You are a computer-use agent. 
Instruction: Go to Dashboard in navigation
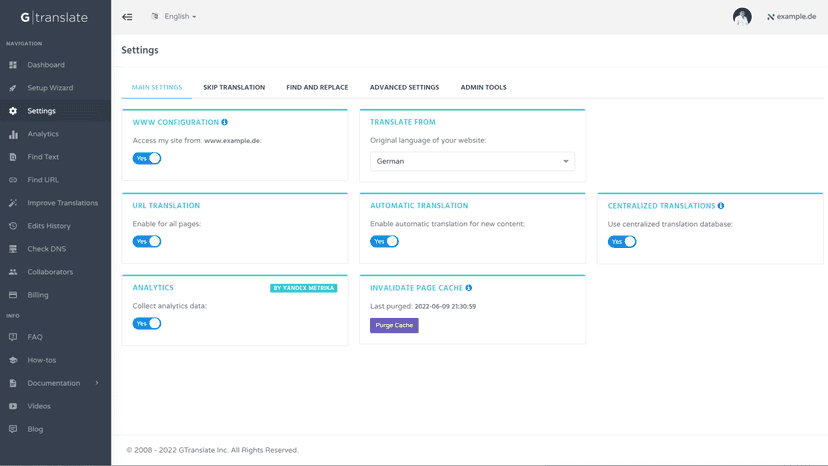pyautogui.click(x=46, y=65)
